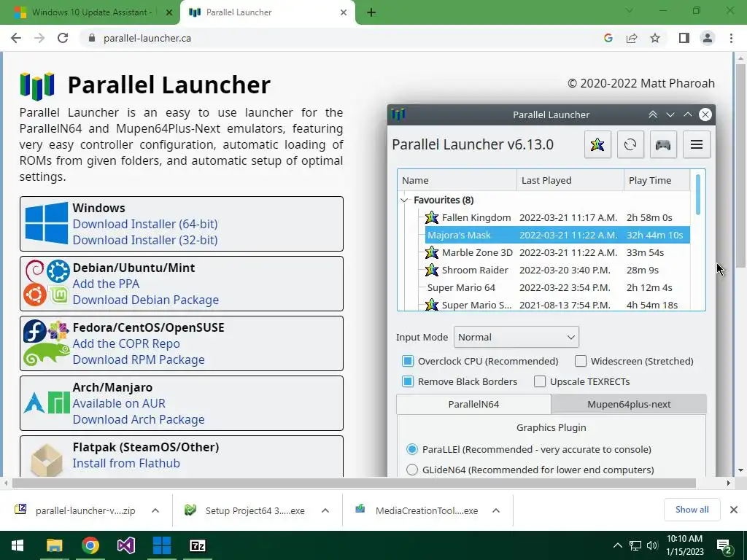Screen dimensions: 747x560
Task: Toggle the Chrome side panel icon
Action: [684, 38]
